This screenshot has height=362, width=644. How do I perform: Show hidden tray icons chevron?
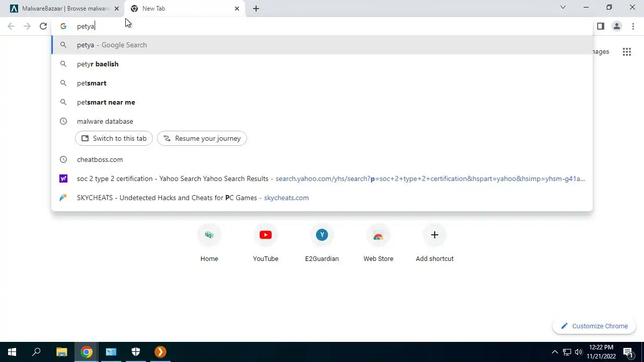click(555, 352)
